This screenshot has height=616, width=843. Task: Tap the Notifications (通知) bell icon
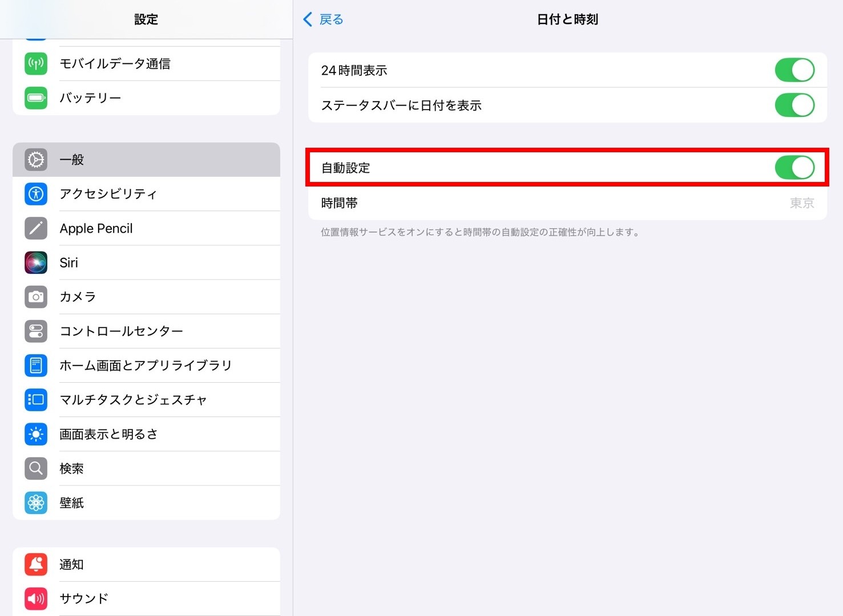tap(36, 564)
